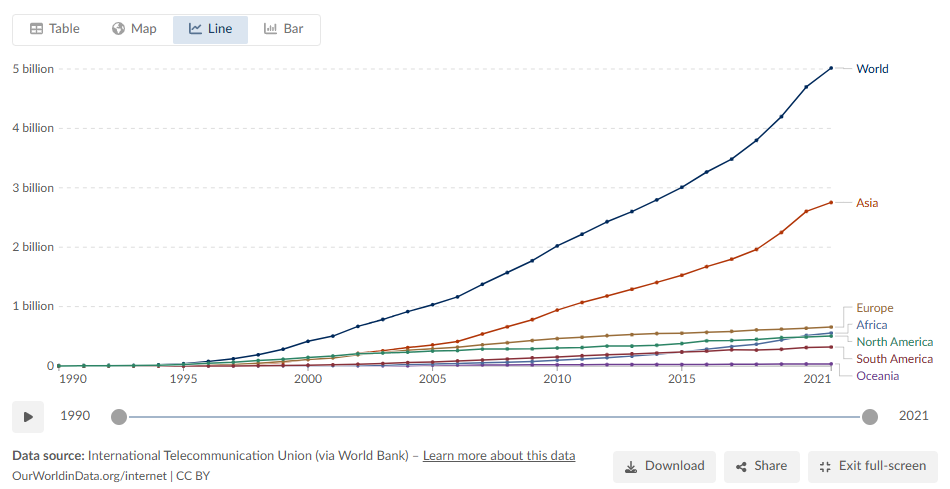Click the Oceania legend label
950x489 pixels.
click(x=877, y=376)
